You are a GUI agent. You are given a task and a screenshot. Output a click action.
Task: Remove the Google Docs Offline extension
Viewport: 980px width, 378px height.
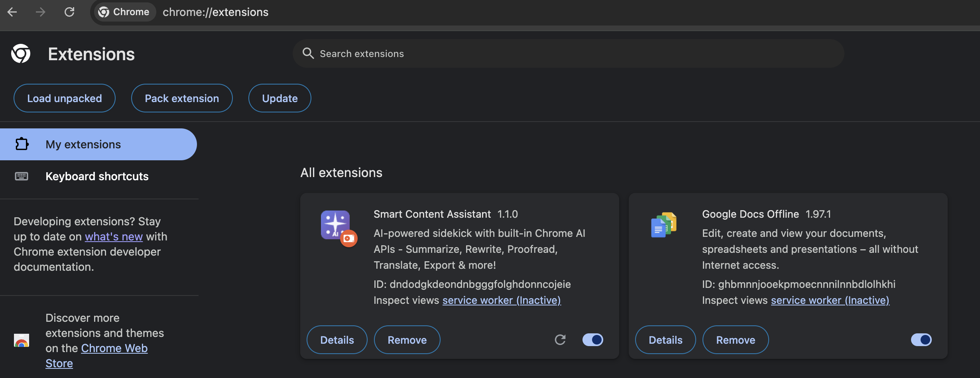point(736,340)
